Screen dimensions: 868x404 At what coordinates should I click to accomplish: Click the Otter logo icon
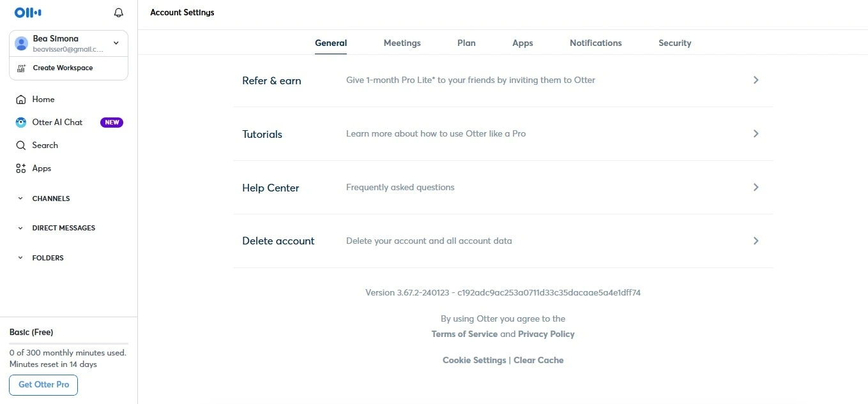[x=27, y=12]
